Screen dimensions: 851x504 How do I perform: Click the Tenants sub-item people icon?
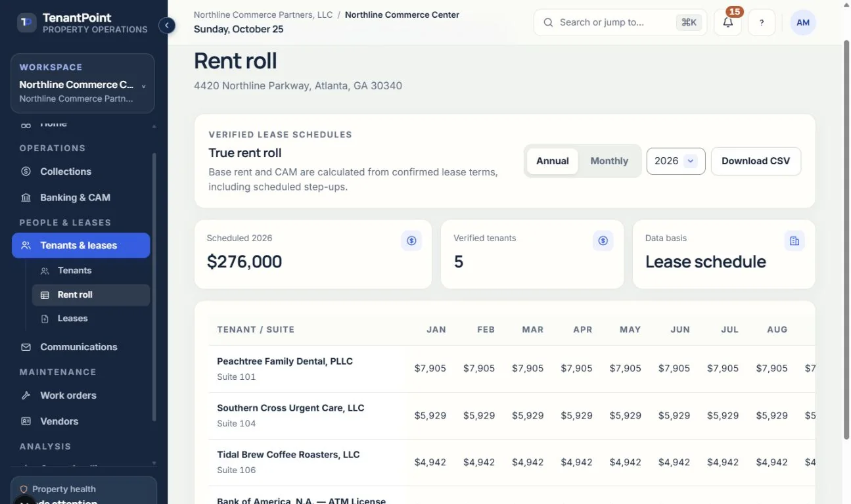(45, 271)
